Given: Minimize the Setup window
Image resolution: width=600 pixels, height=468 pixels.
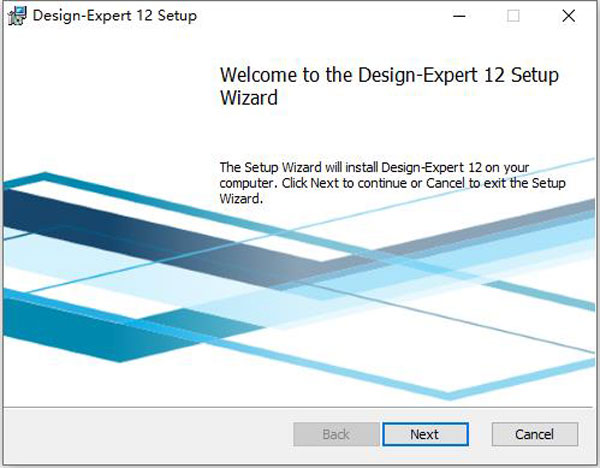Looking at the screenshot, I should tap(459, 16).
